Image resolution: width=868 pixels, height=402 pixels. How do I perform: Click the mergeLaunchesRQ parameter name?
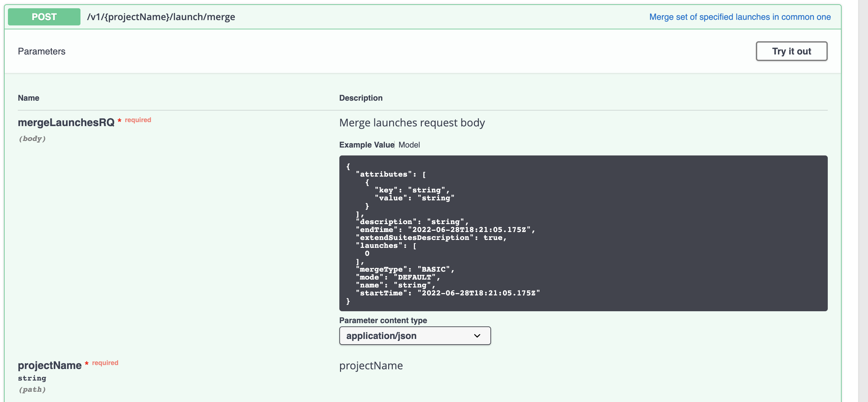click(66, 122)
